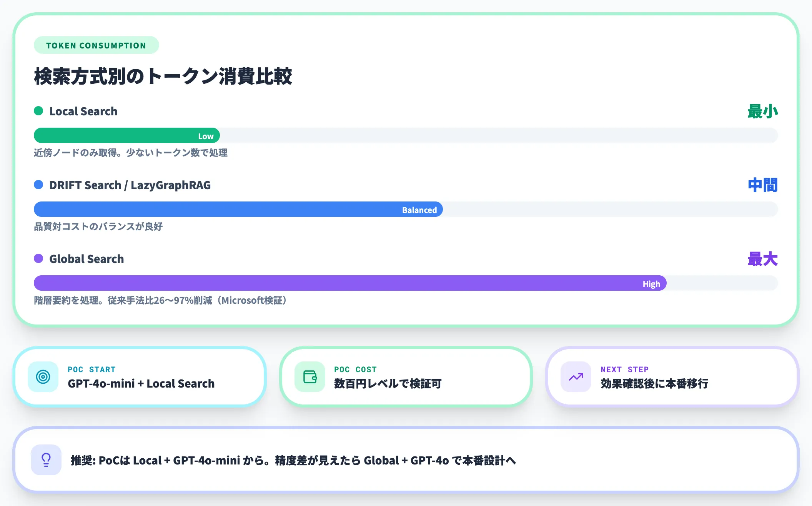The height and width of the screenshot is (506, 812).
Task: Click the Balanced label on blue bar
Action: tap(419, 210)
